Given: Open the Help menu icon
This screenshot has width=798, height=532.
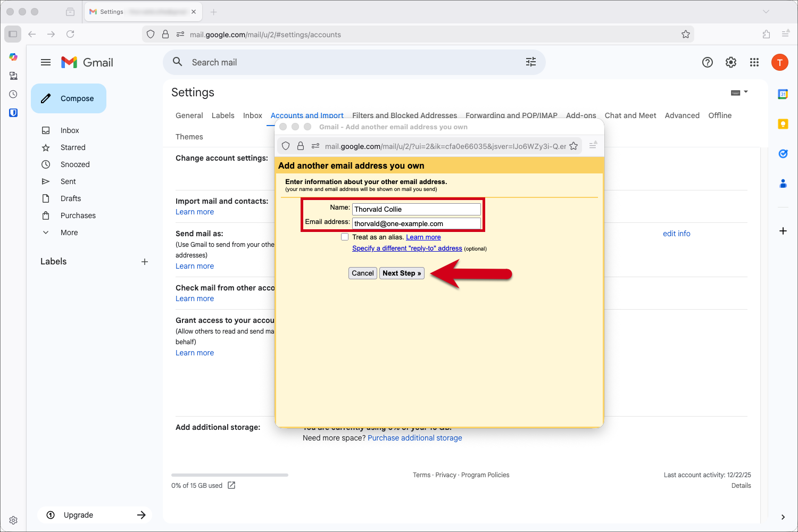Looking at the screenshot, I should [707, 62].
